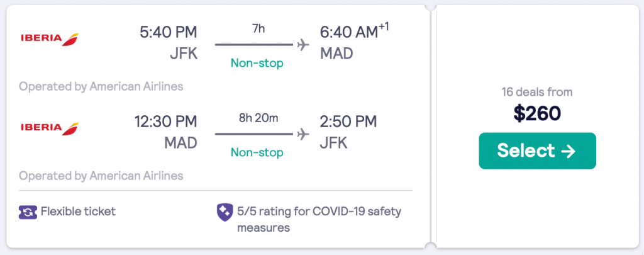Click the first Operated by American Airlines note
Viewport: 644px width, 255px height.
click(101, 86)
